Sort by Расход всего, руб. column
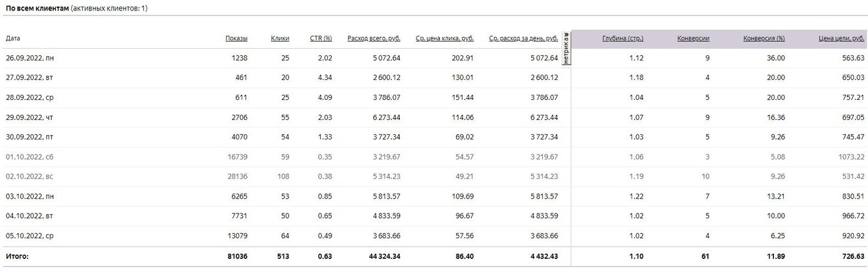Viewport: 868px width, 268px height. tap(374, 38)
